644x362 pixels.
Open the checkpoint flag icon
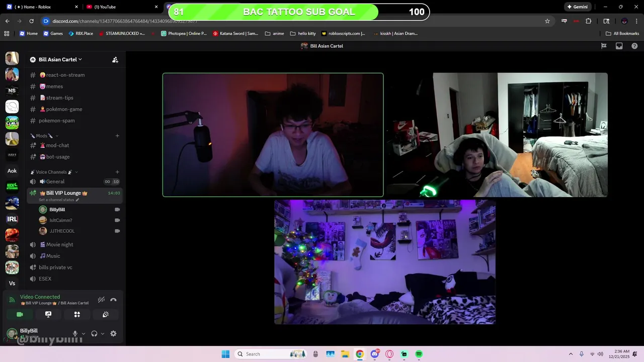click(x=604, y=46)
